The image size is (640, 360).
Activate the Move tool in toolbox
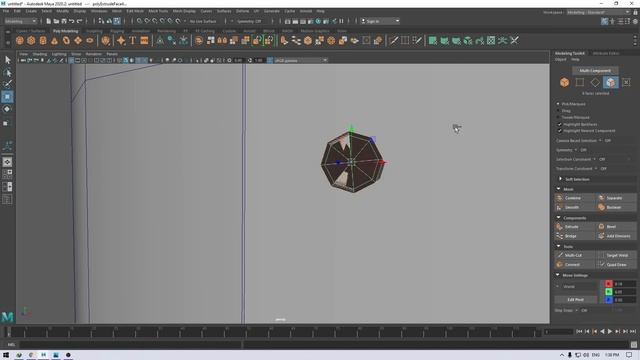(7, 97)
